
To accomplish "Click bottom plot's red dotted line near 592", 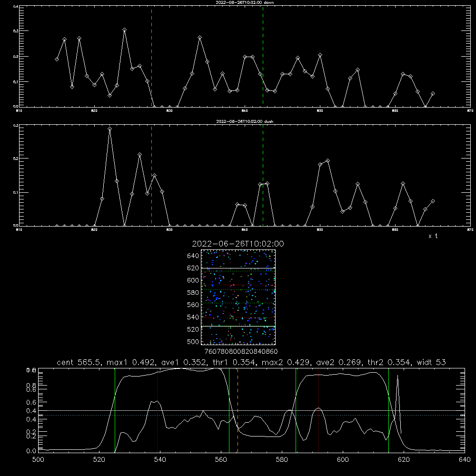I will click(x=319, y=410).
